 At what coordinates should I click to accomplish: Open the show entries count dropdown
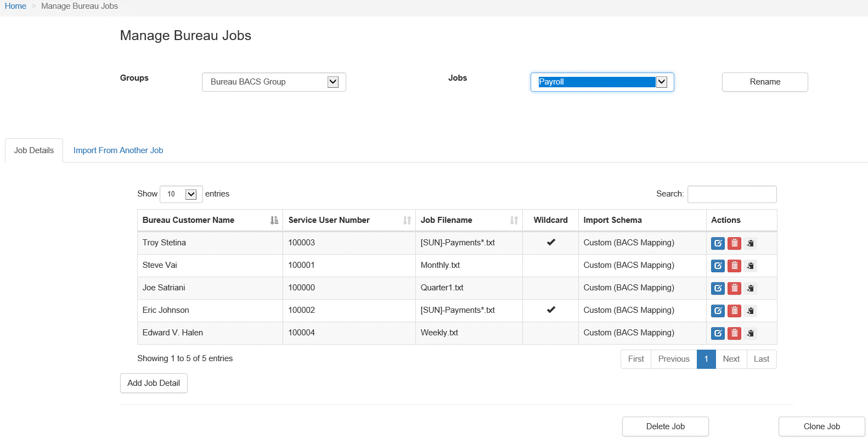coord(181,194)
